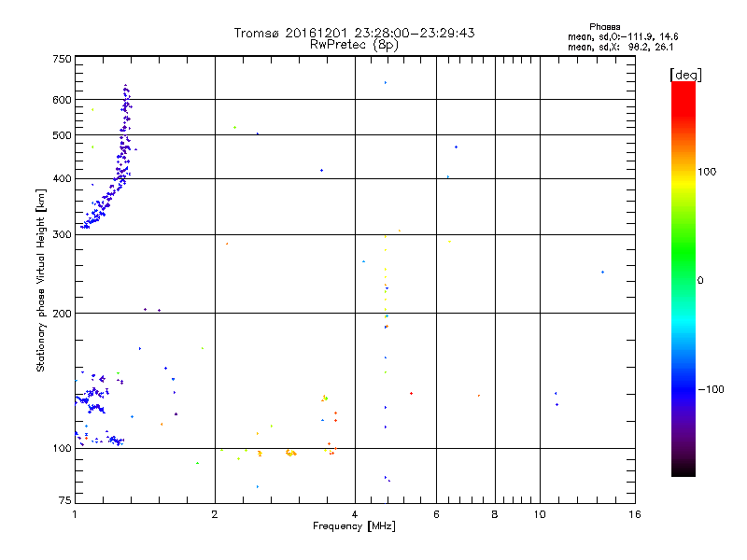
Task: Click the colorbar tick label "-100"
Action: 711,389
